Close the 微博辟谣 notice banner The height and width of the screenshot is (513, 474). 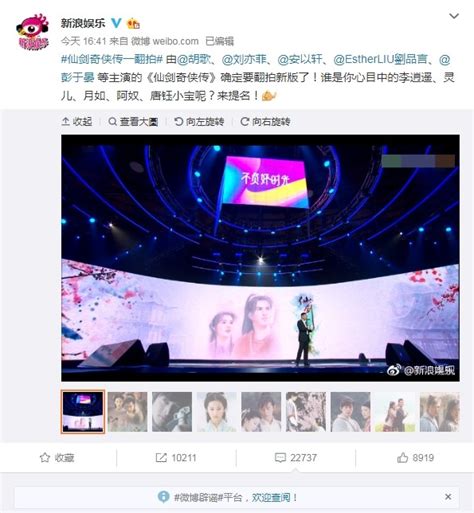448,497
